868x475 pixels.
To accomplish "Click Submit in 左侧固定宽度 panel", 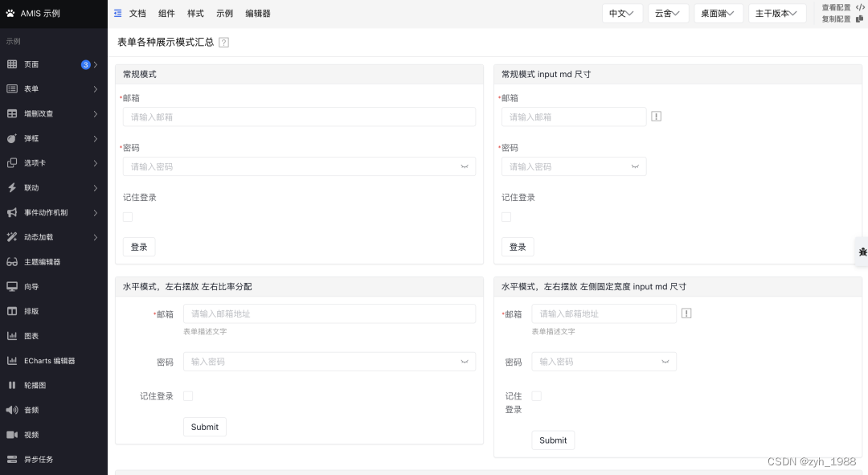I will (553, 440).
